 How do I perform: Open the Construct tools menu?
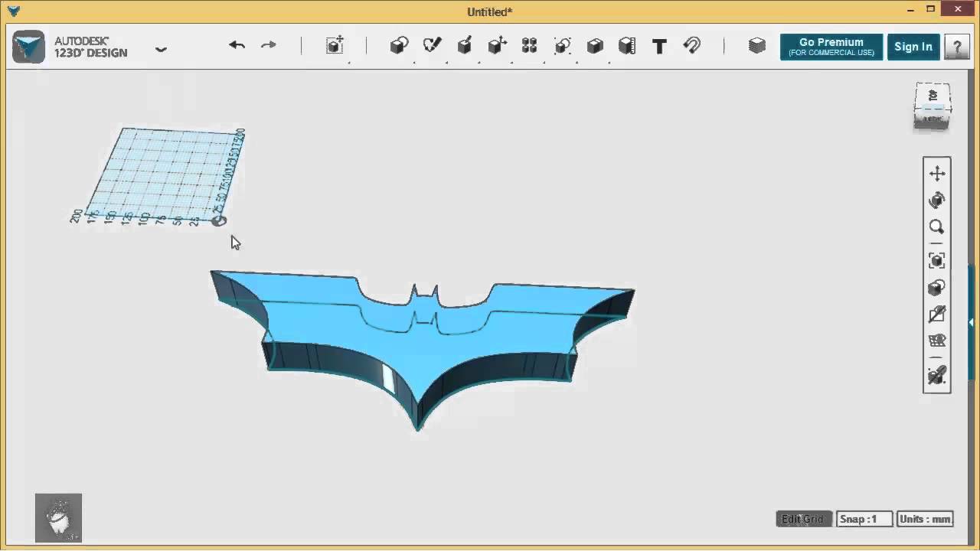464,46
